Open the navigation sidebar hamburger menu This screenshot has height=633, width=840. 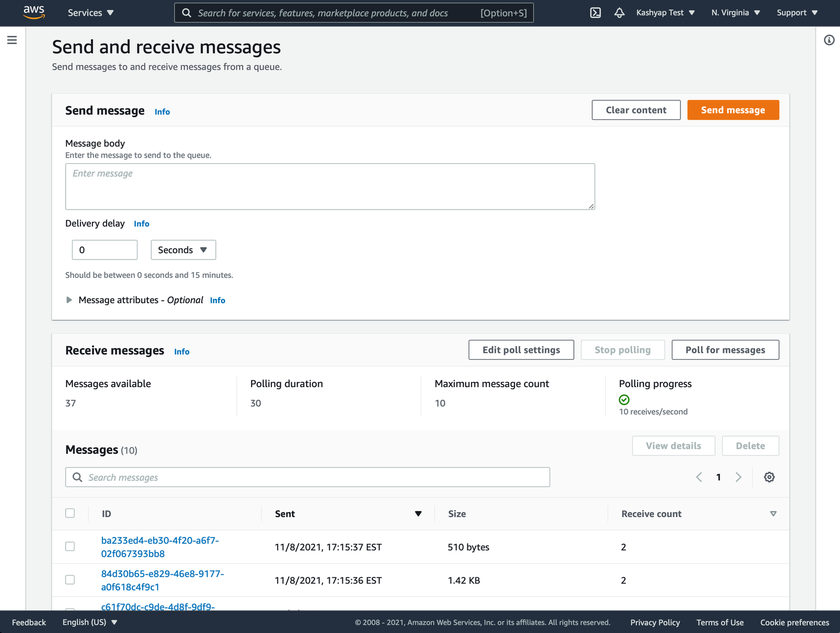coord(12,39)
